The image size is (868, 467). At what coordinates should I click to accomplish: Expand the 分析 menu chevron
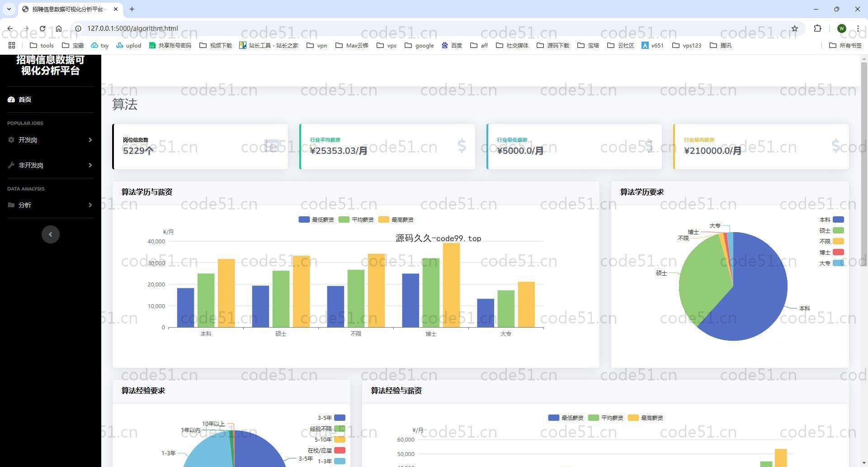[x=90, y=205]
